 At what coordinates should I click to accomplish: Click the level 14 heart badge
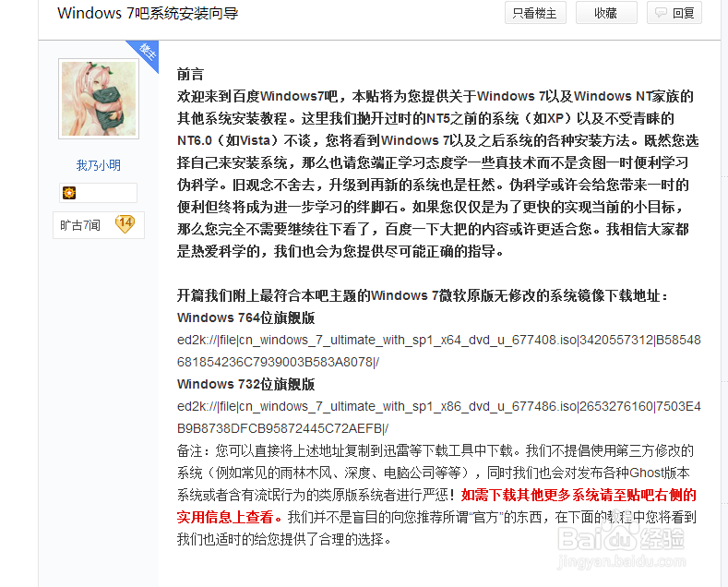(x=125, y=225)
